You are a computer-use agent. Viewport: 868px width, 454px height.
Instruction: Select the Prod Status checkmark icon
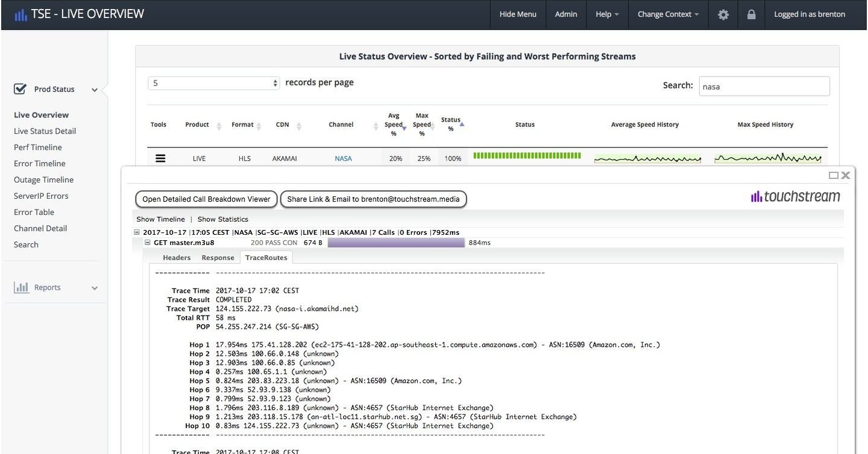point(20,88)
